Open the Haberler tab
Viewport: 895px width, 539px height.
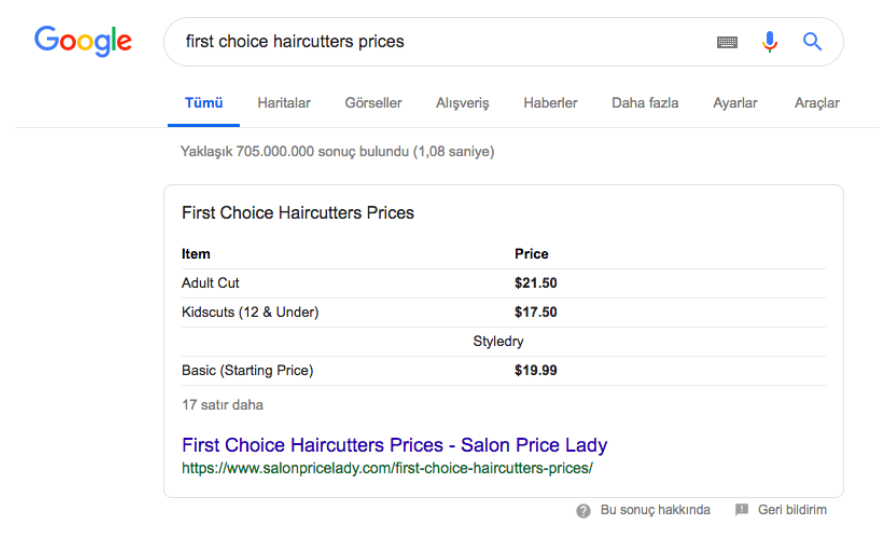550,103
